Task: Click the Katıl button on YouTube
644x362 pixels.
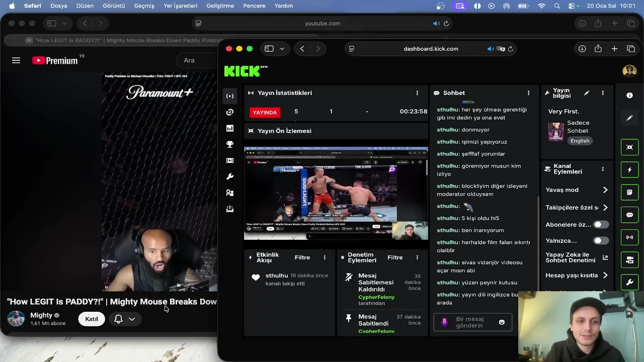Action: [x=92, y=319]
